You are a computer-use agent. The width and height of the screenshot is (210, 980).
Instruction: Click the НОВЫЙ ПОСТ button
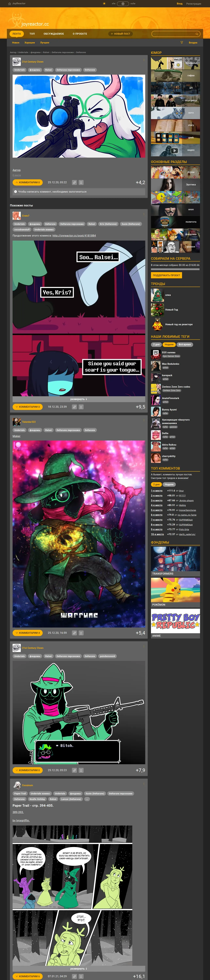pyautogui.click(x=120, y=34)
